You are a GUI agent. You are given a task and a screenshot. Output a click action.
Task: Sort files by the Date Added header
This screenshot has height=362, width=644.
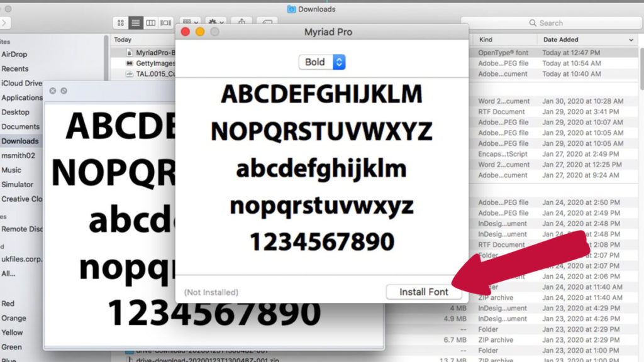coord(560,40)
